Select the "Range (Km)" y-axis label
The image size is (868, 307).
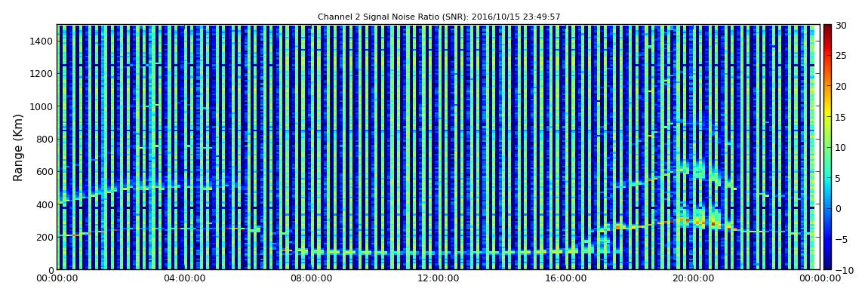pos(17,147)
